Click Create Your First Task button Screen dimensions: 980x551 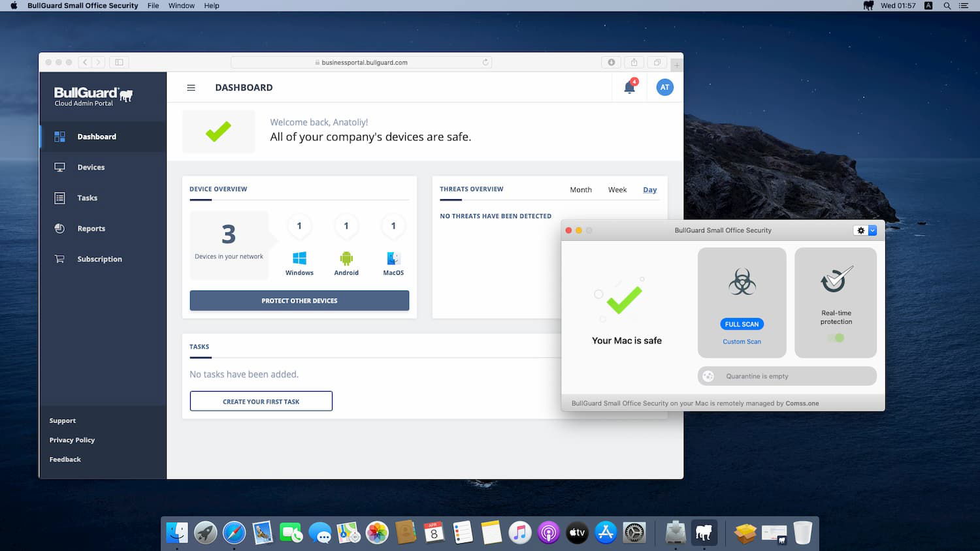point(261,401)
